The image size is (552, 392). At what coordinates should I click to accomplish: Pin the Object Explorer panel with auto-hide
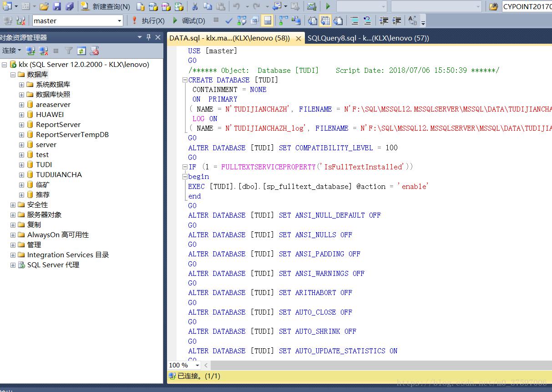coord(148,37)
